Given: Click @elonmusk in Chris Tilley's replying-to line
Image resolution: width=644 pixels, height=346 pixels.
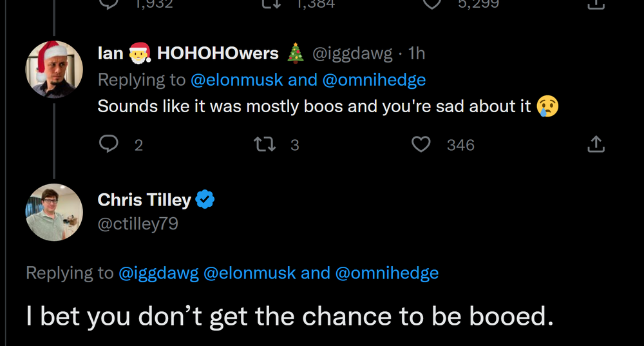Looking at the screenshot, I should [250, 273].
